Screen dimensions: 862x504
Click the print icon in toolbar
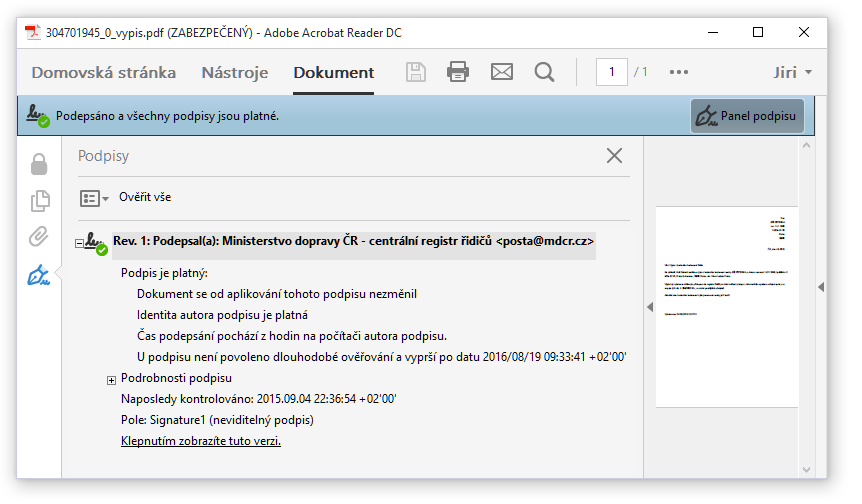point(458,72)
